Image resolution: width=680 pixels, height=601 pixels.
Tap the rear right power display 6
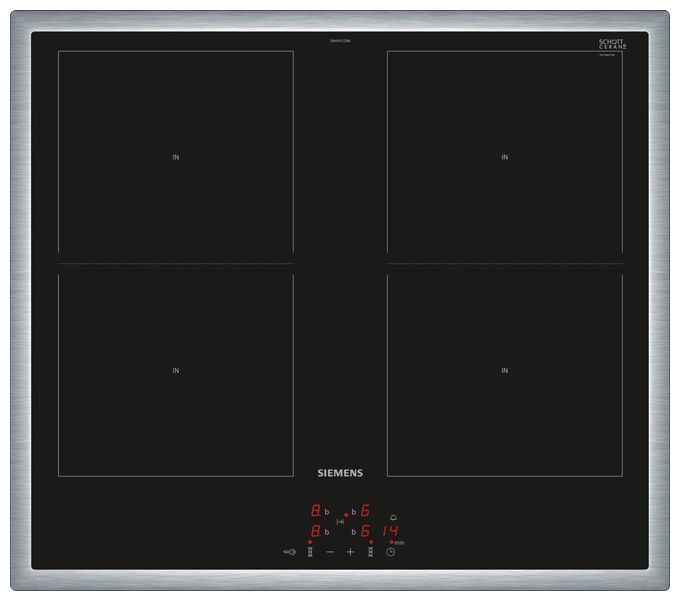tap(365, 510)
